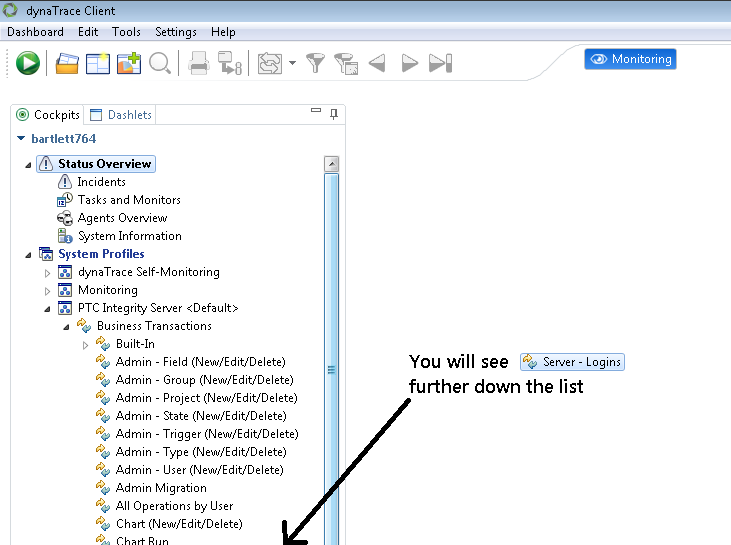Open the Settings menu
731x545 pixels.
coord(176,32)
